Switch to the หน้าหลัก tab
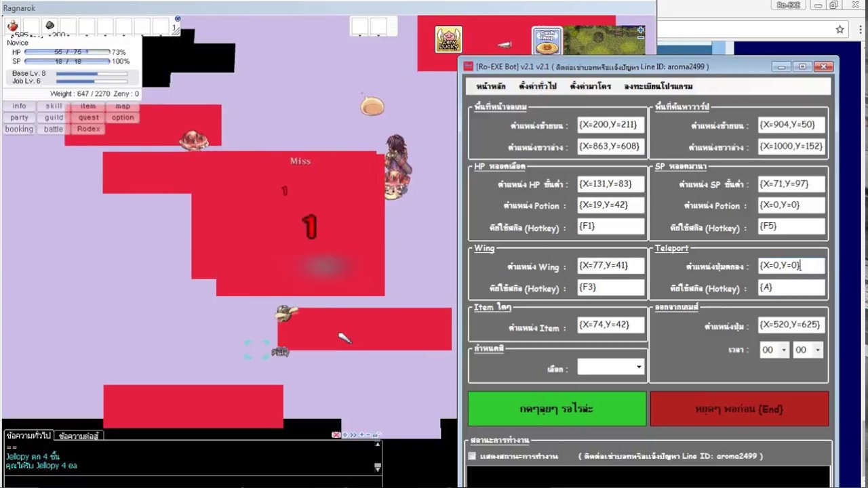 (x=490, y=86)
